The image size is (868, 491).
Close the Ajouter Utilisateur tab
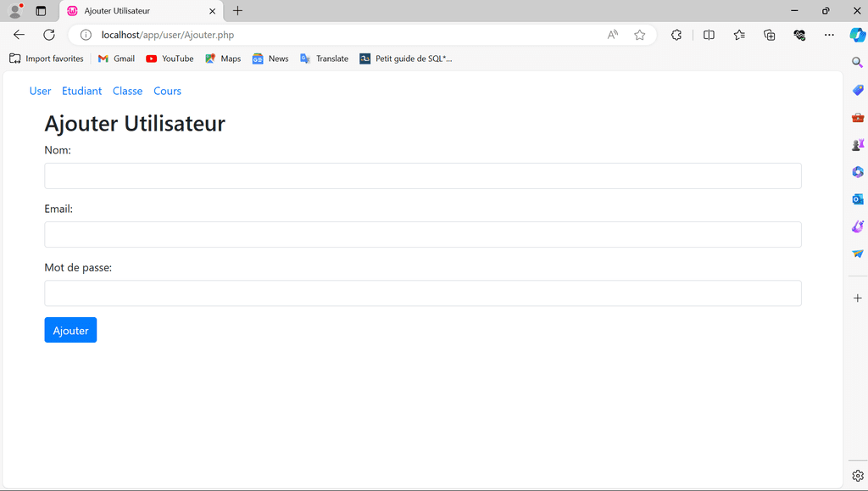point(212,10)
